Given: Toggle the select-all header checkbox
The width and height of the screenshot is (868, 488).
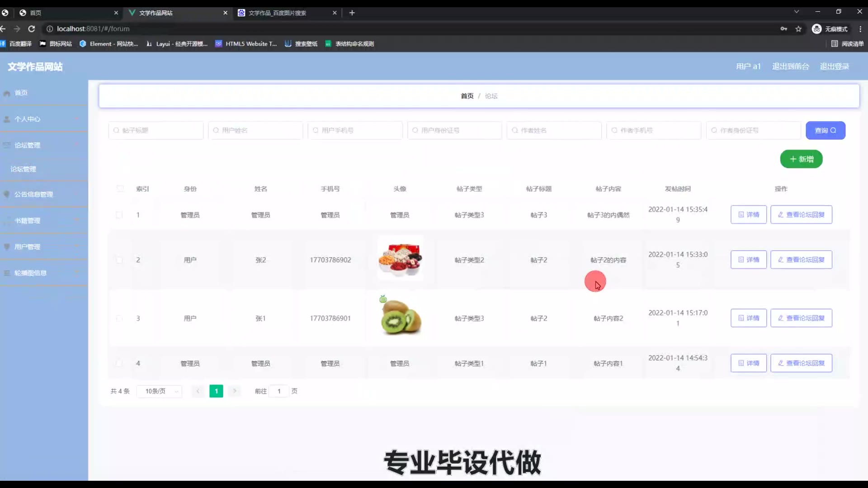Looking at the screenshot, I should [120, 189].
